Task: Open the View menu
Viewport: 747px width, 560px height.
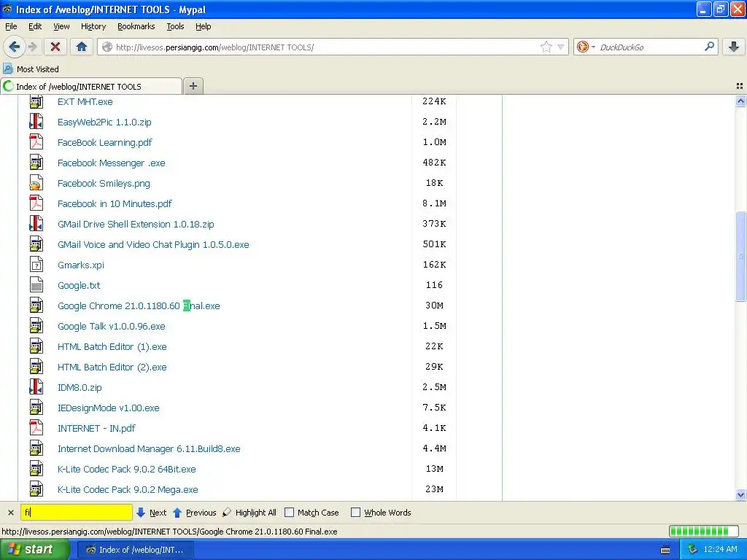Action: pos(61,26)
